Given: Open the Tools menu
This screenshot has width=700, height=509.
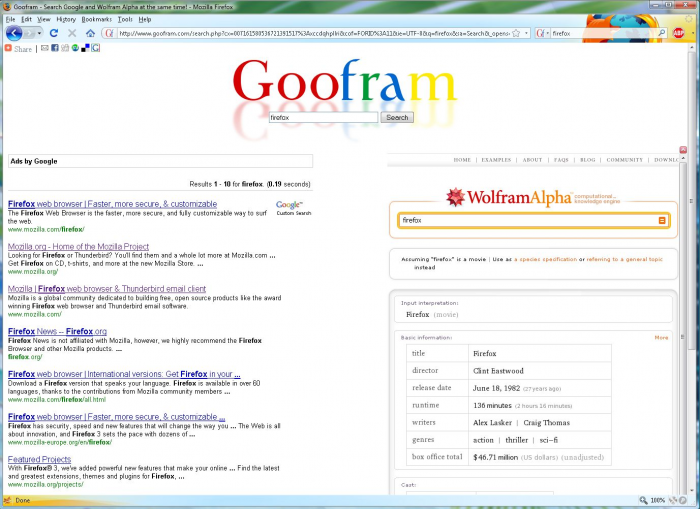Looking at the screenshot, I should point(125,20).
